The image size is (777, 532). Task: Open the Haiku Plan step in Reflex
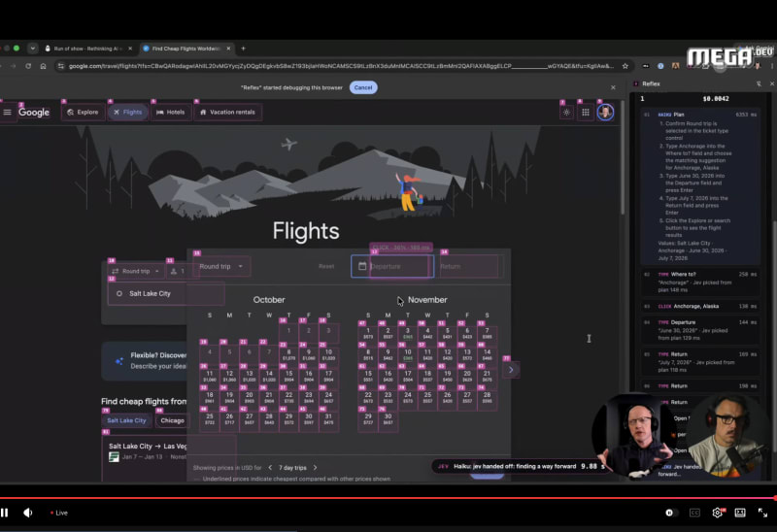(700, 187)
